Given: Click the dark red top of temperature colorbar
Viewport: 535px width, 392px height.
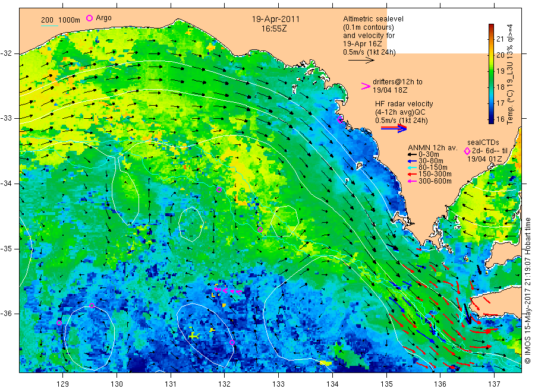Looking at the screenshot, I should pyautogui.click(x=491, y=27).
